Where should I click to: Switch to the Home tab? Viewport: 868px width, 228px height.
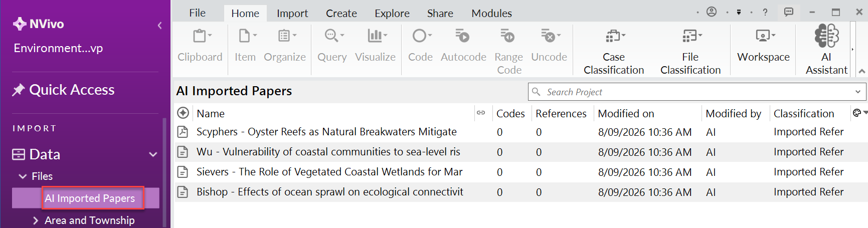pos(245,13)
